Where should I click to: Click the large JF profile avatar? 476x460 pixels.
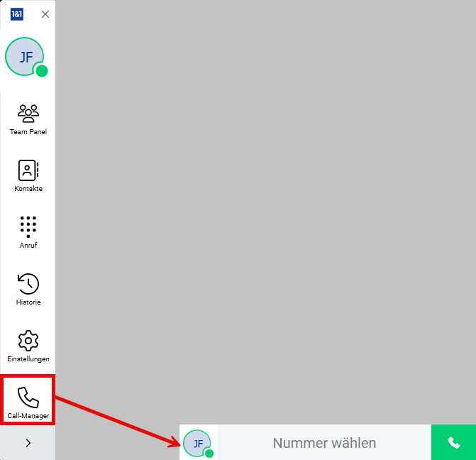click(x=25, y=57)
